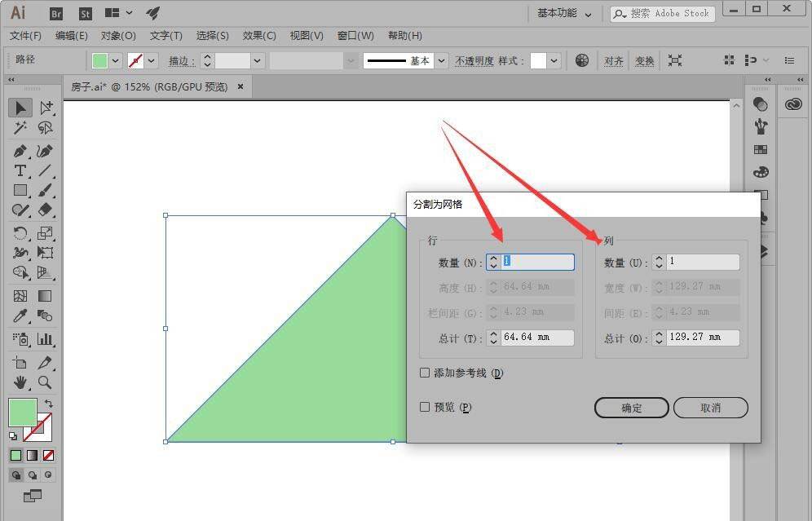Open the 基本 stroke style dropdown
This screenshot has width=812, height=521.
coord(441,60)
